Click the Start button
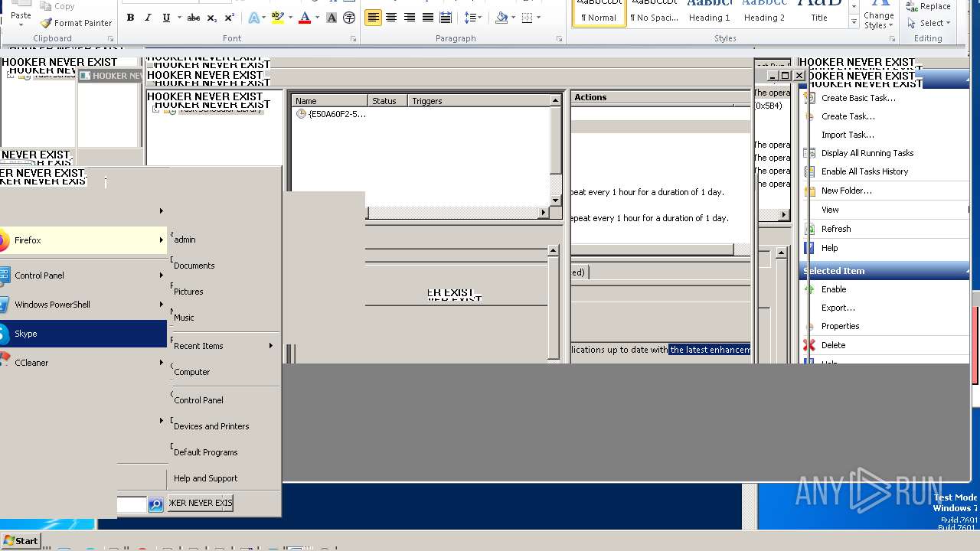Viewport: 980px width, 551px height. pyautogui.click(x=21, y=540)
